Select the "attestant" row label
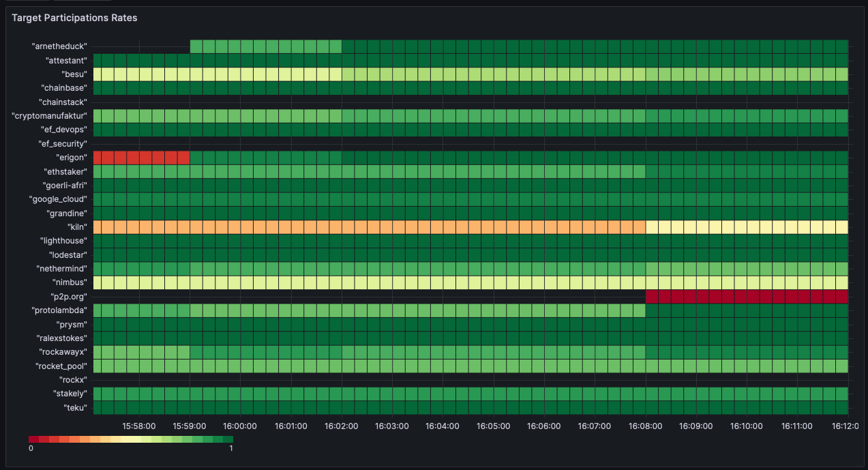 65,60
